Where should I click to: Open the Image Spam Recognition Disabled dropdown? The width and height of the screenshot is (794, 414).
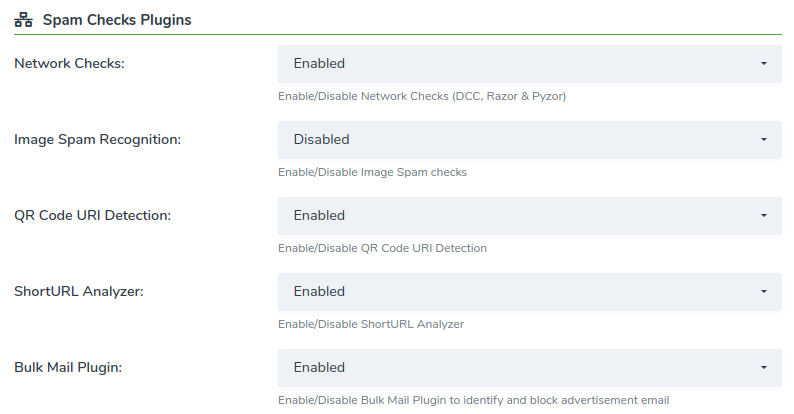click(530, 140)
